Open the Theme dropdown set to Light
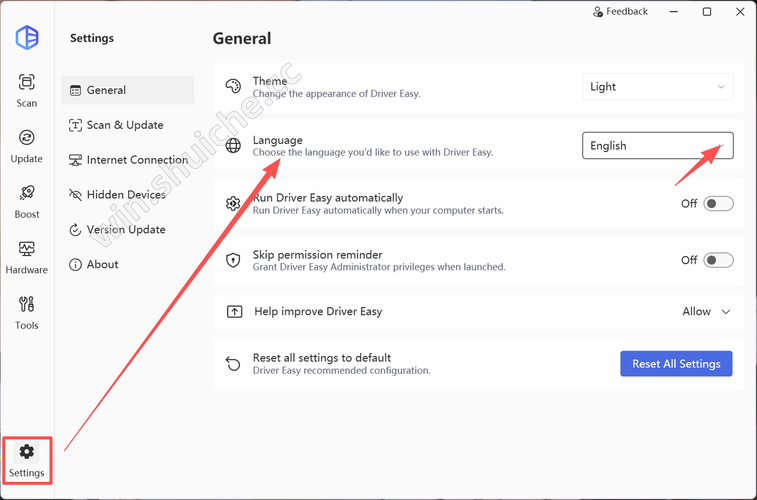 coord(657,87)
